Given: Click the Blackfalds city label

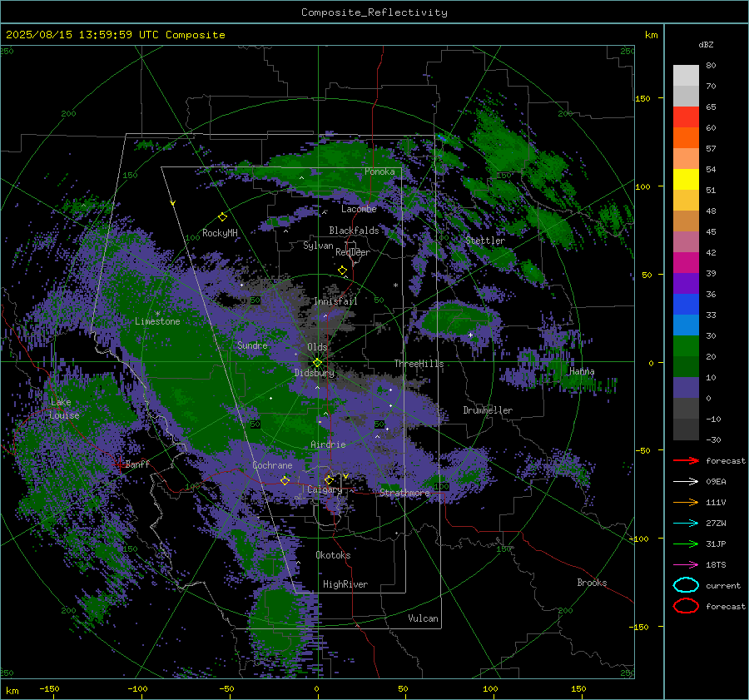Looking at the screenshot, I should [354, 231].
